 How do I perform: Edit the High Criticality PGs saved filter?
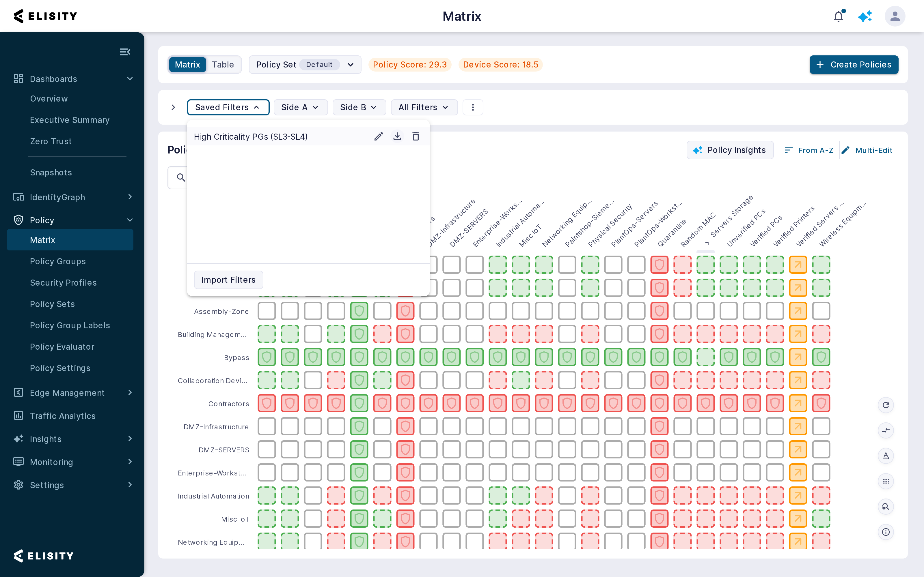[x=378, y=136]
